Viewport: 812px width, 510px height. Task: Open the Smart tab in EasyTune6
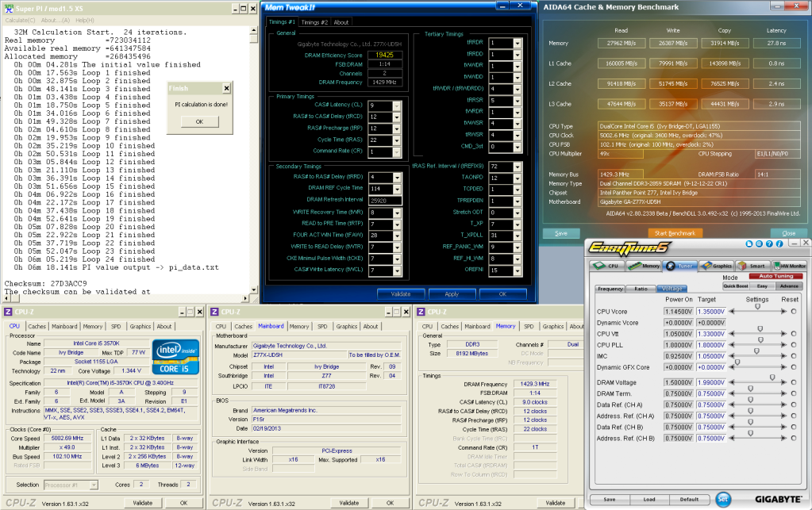point(752,266)
